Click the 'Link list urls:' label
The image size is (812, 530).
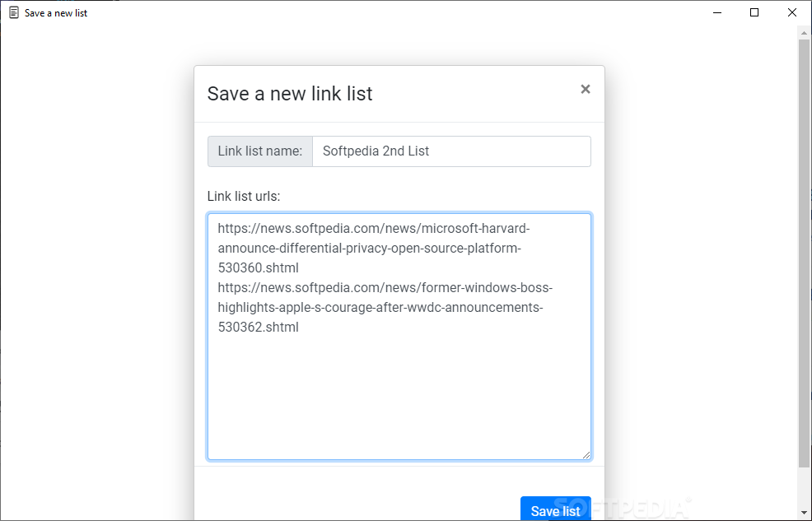(x=244, y=196)
